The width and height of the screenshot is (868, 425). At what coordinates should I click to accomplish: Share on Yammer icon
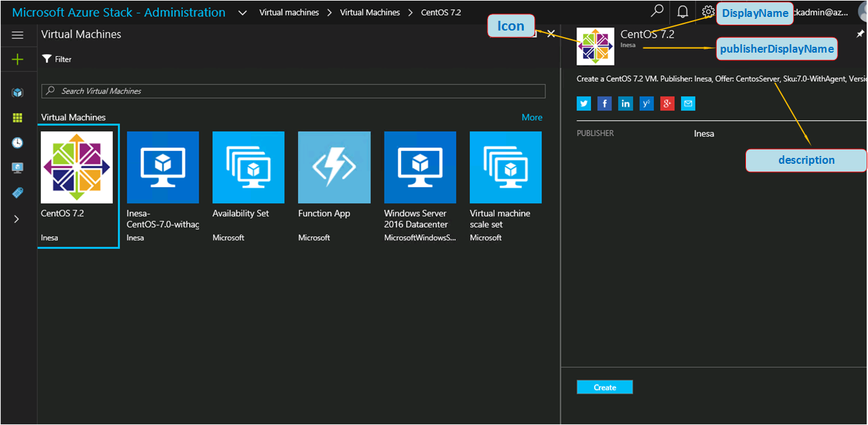pyautogui.click(x=646, y=103)
